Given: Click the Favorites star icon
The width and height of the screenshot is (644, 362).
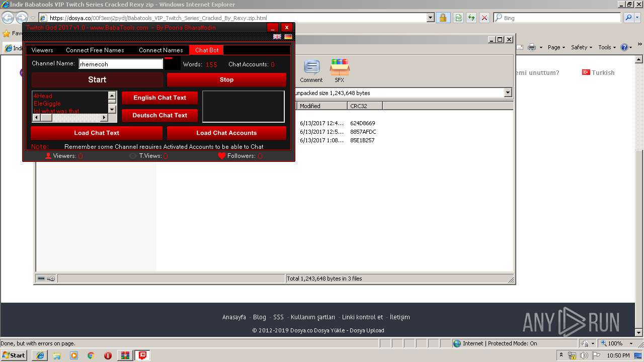Looking at the screenshot, I should [x=6, y=34].
